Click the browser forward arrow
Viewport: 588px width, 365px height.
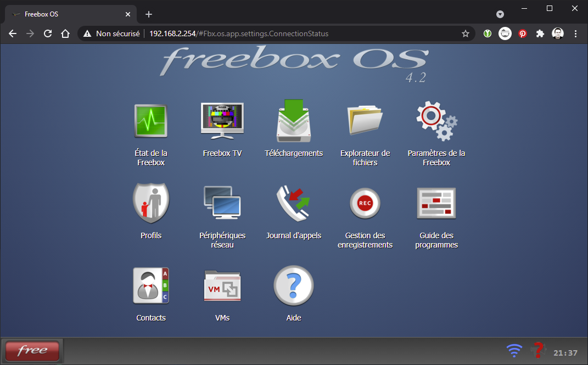click(x=30, y=33)
